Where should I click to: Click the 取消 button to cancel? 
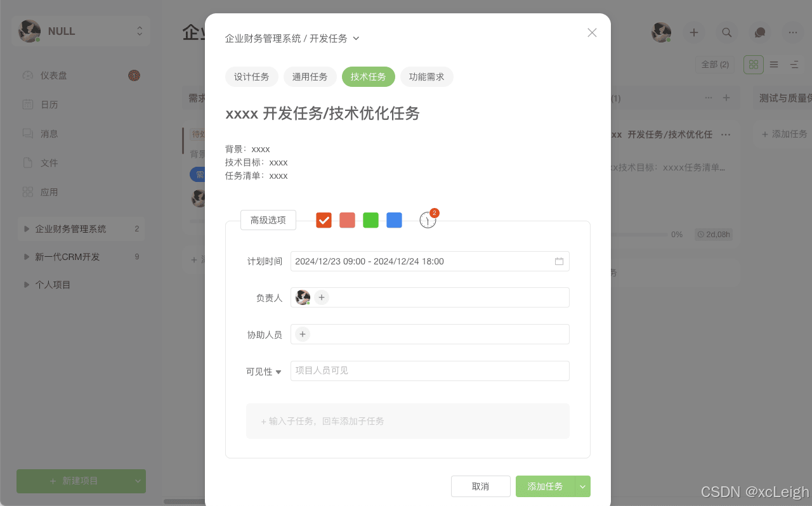click(480, 486)
